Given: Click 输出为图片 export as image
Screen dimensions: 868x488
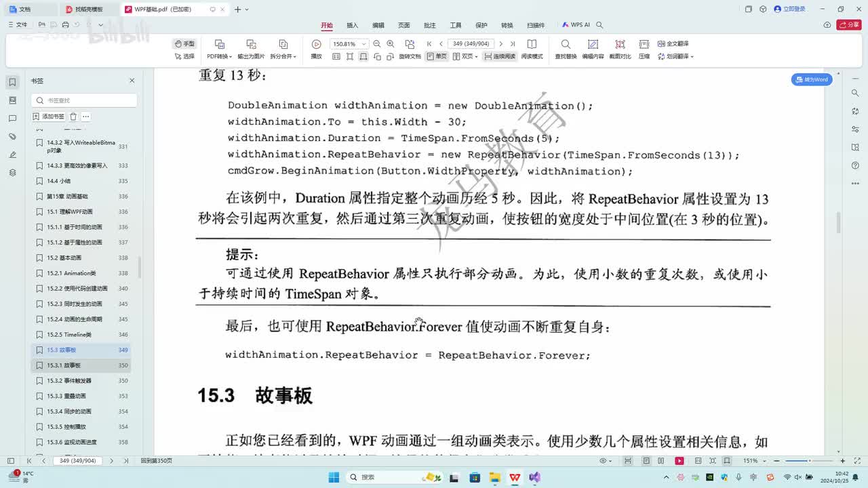Looking at the screenshot, I should (x=251, y=49).
